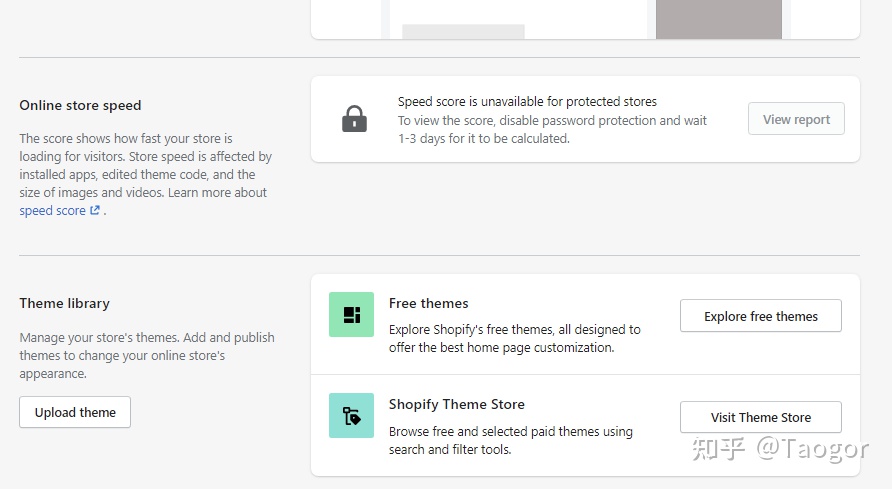892x489 pixels.
Task: Open the speed score link
Action: 52,211
